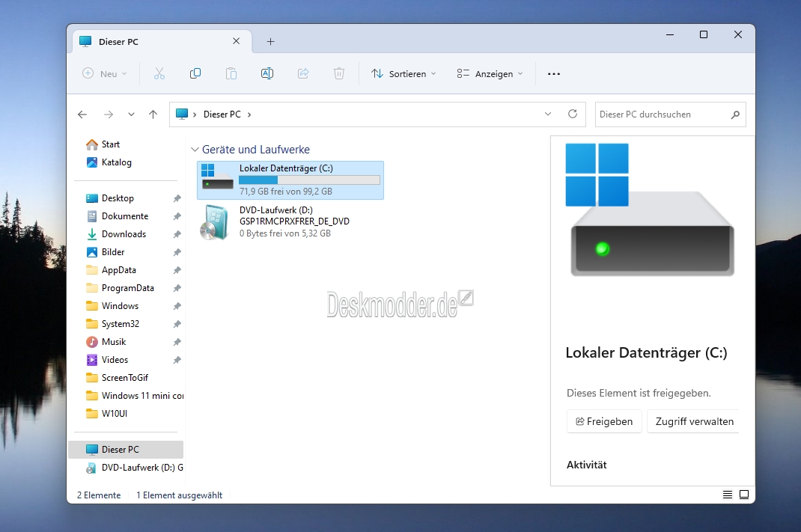The width and height of the screenshot is (801, 532).
Task: Open a new tab with plus button
Action: pos(271,41)
